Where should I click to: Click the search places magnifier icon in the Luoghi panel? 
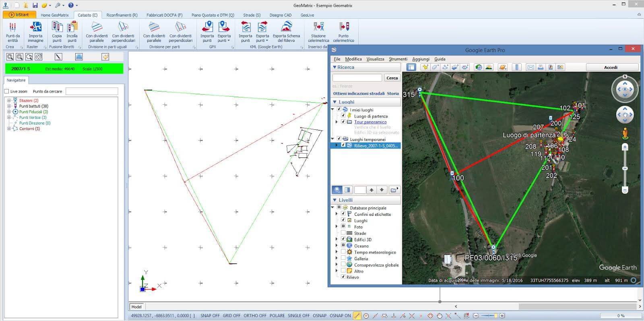pyautogui.click(x=337, y=190)
